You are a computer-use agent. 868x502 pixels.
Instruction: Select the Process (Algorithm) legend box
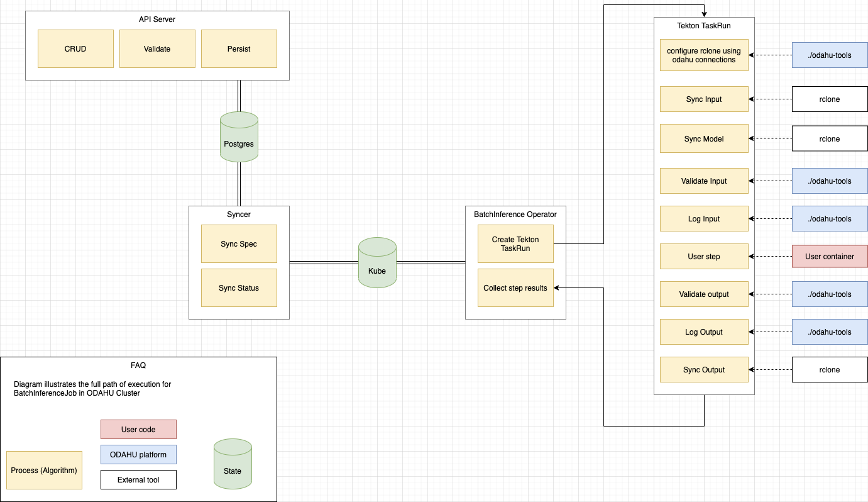(44, 470)
